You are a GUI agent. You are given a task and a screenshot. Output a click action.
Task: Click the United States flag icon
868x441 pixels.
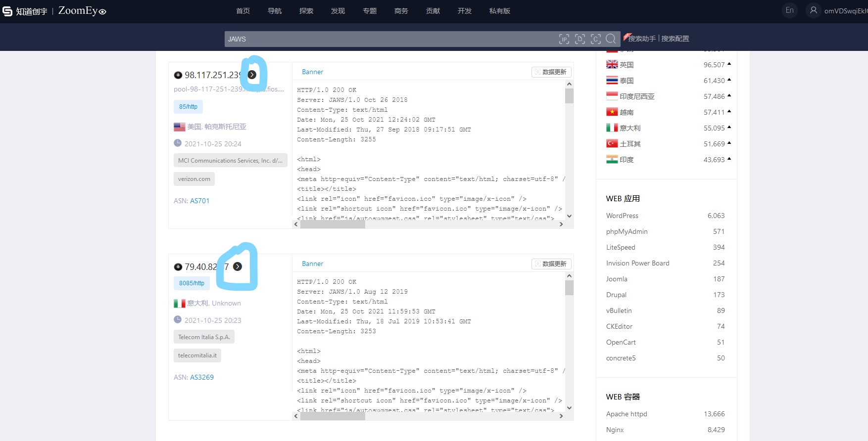click(180, 127)
